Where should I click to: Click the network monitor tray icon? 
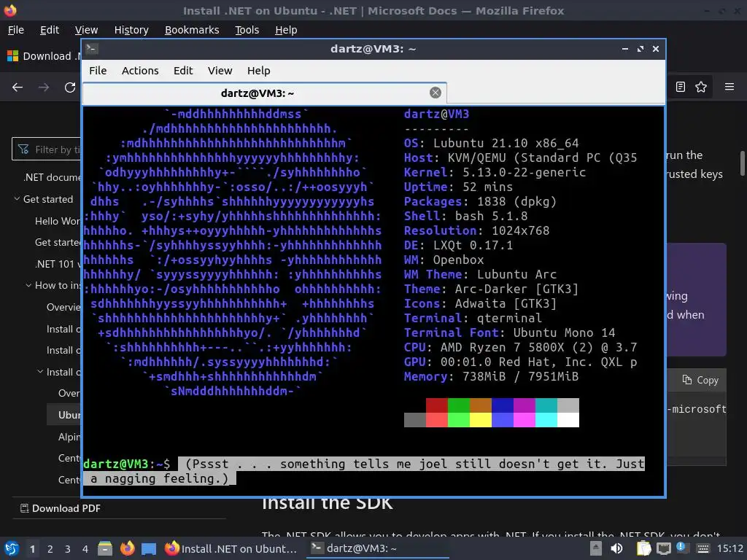663,548
